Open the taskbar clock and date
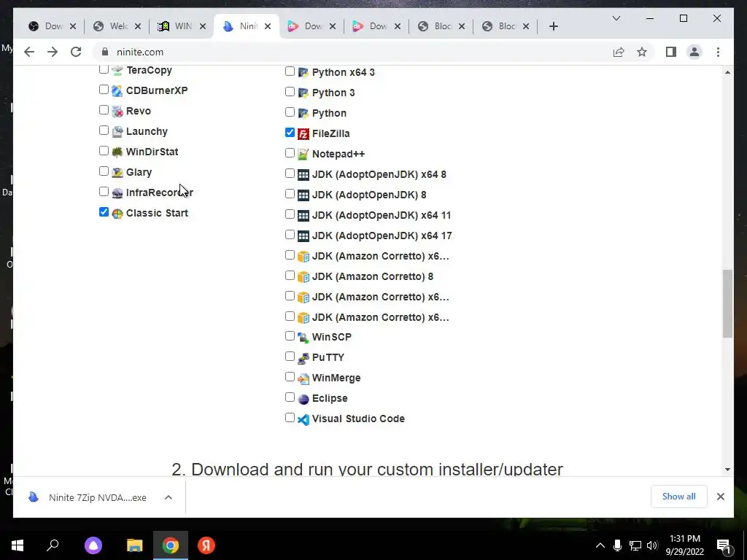Screen dimensions: 747x560 coord(684,545)
